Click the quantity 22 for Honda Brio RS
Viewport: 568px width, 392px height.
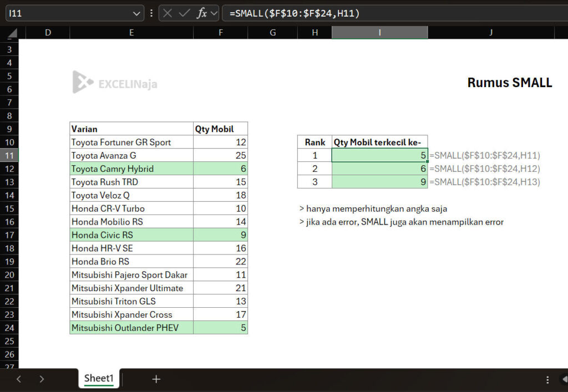point(221,262)
